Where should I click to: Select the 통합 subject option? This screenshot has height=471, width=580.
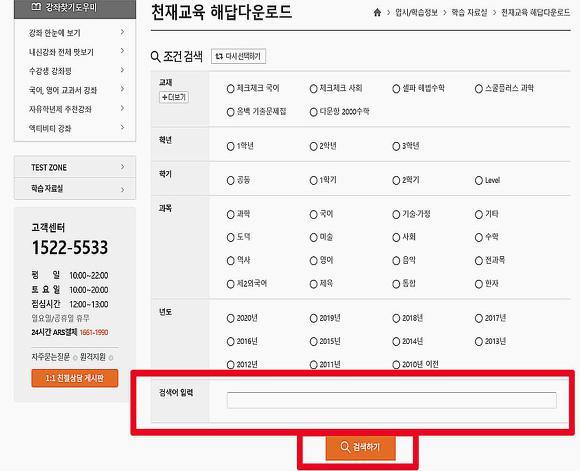click(x=396, y=284)
